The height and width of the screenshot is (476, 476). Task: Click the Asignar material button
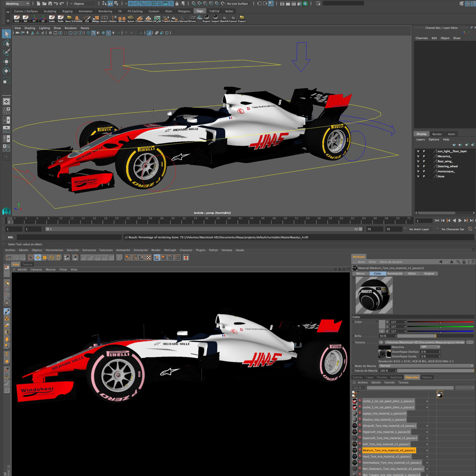pyautogui.click(x=429, y=273)
